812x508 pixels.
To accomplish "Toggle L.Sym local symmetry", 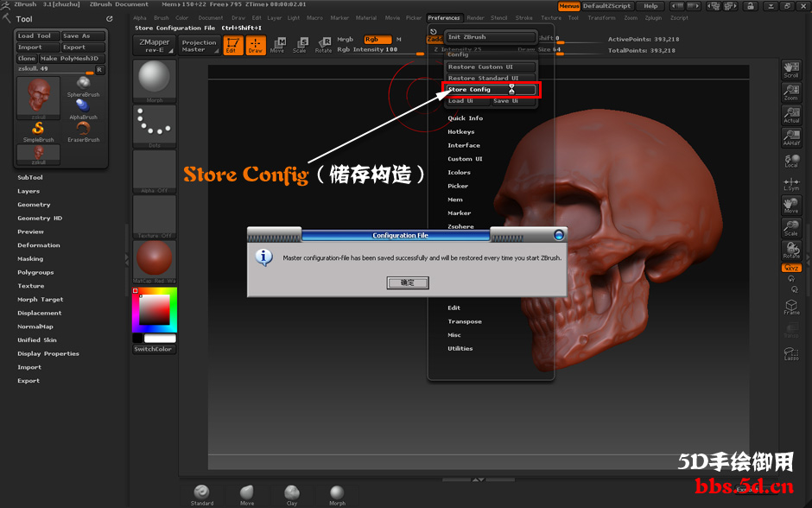I will pos(791,183).
